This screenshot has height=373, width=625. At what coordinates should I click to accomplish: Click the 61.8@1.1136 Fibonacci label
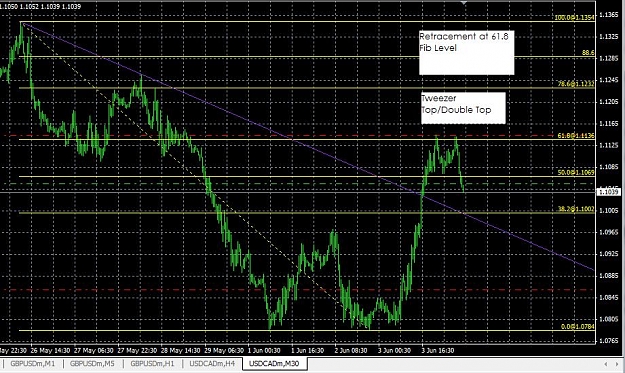[576, 136]
